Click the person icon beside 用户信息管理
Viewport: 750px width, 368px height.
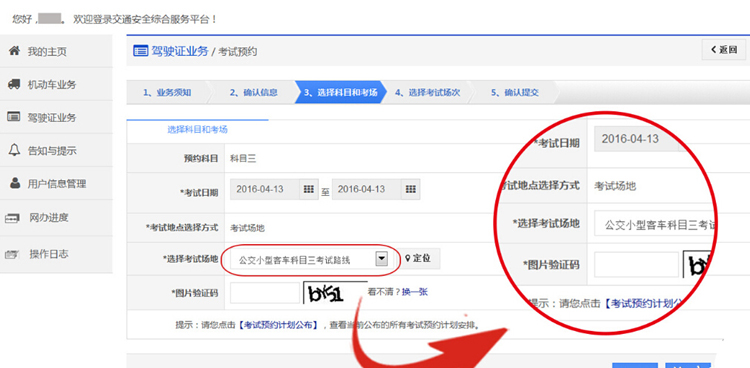point(15,183)
